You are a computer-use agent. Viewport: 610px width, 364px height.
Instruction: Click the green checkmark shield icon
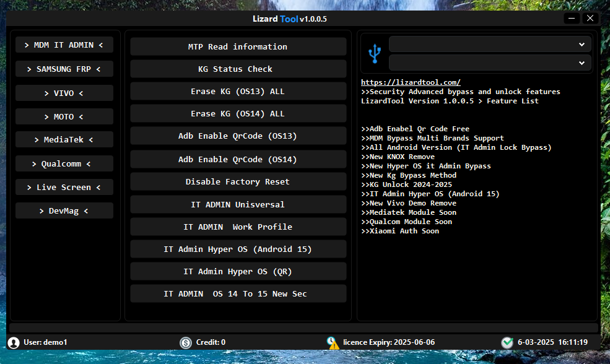tap(507, 342)
